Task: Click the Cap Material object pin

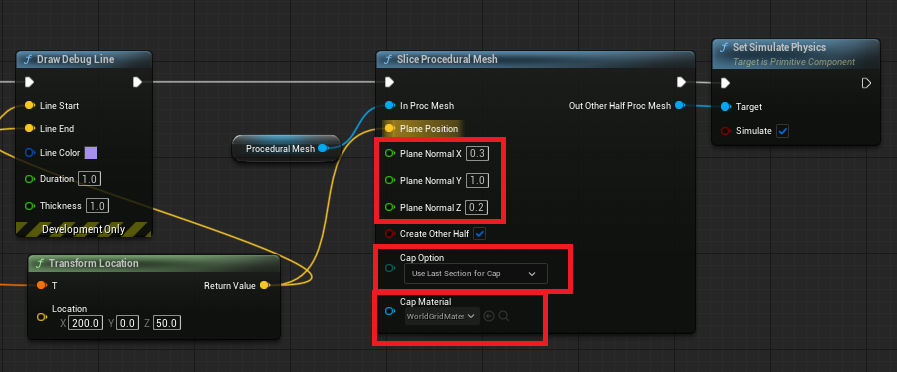Action: [x=390, y=311]
